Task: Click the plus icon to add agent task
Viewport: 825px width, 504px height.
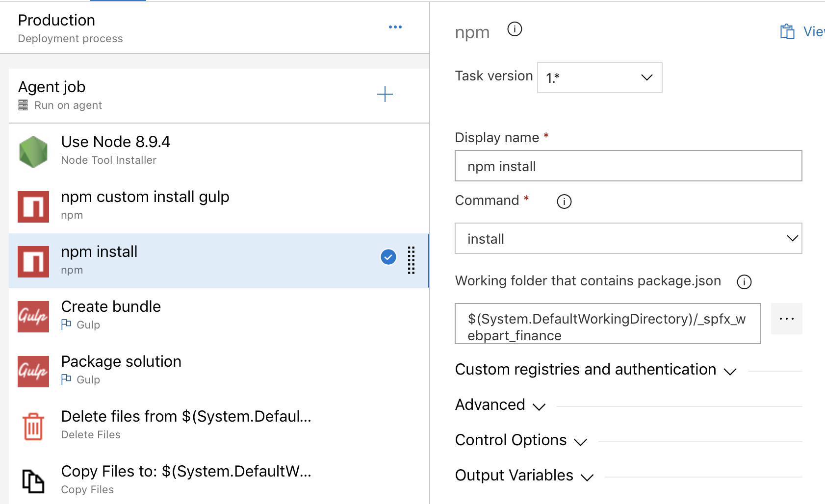Action: (x=385, y=94)
